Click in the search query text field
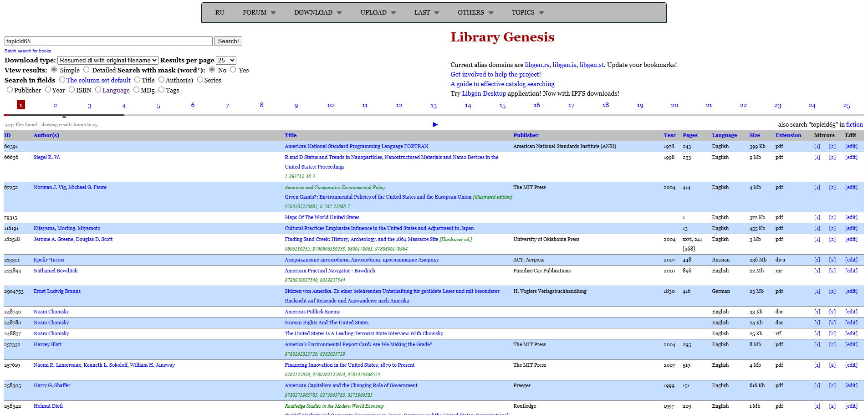This screenshot has width=868, height=415. coord(108,41)
